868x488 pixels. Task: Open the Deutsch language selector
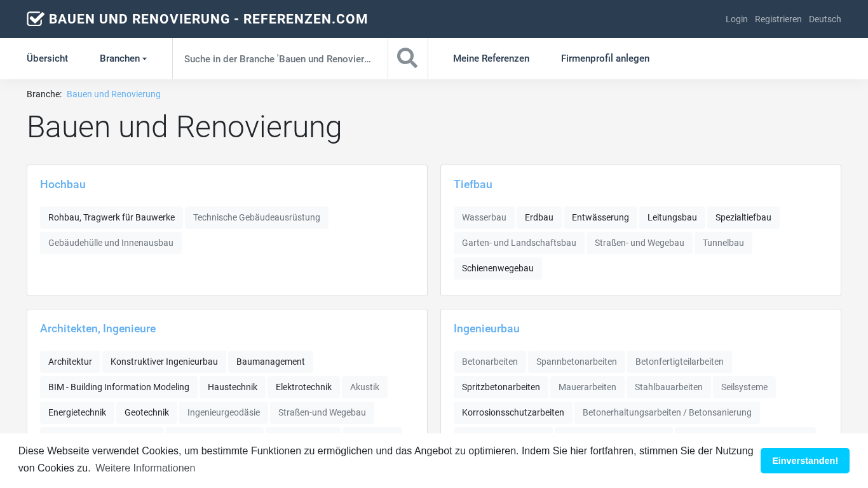click(x=825, y=19)
